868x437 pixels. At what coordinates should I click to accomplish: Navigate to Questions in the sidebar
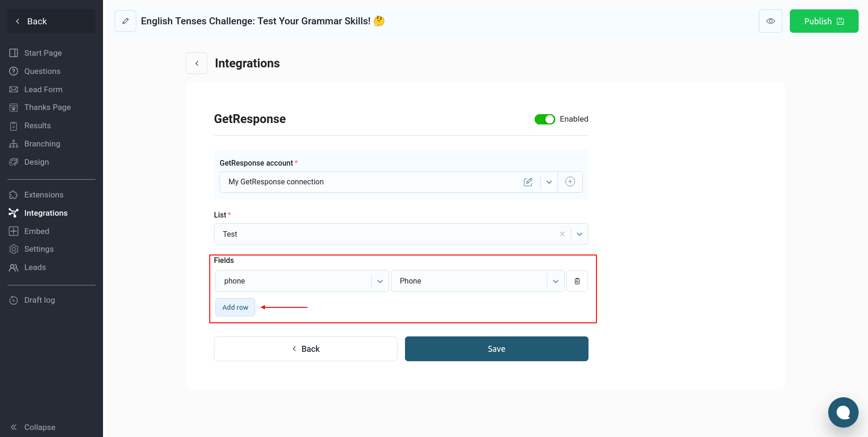pyautogui.click(x=42, y=71)
